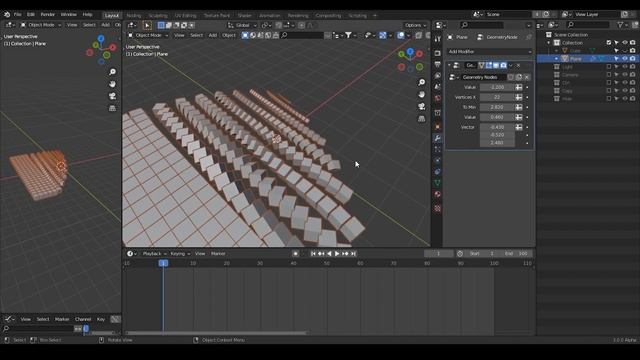Viewport: 640px width, 360px height.
Task: Open the Output properties tab icon
Action: [438, 64]
